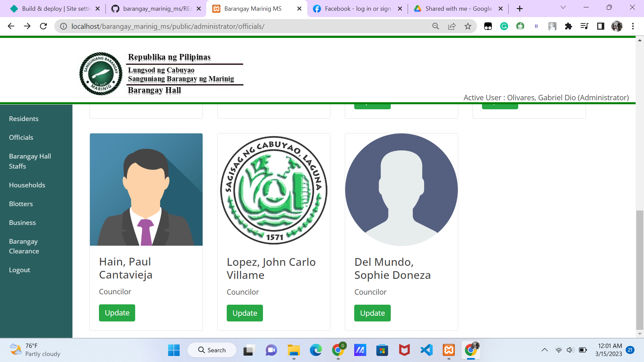This screenshot has width=644, height=362.
Task: Open the Chrome profile avatar
Action: [618, 26]
